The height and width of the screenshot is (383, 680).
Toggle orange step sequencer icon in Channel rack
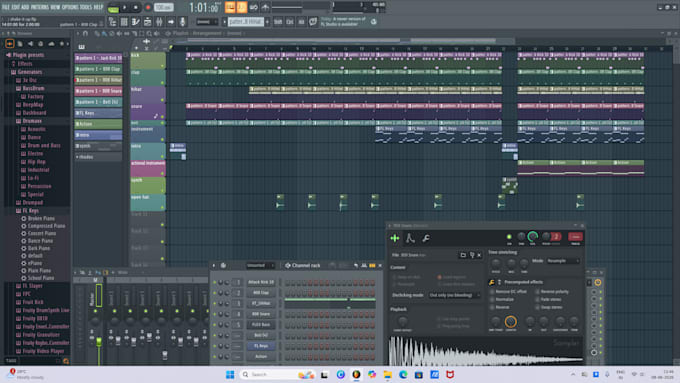click(372, 265)
